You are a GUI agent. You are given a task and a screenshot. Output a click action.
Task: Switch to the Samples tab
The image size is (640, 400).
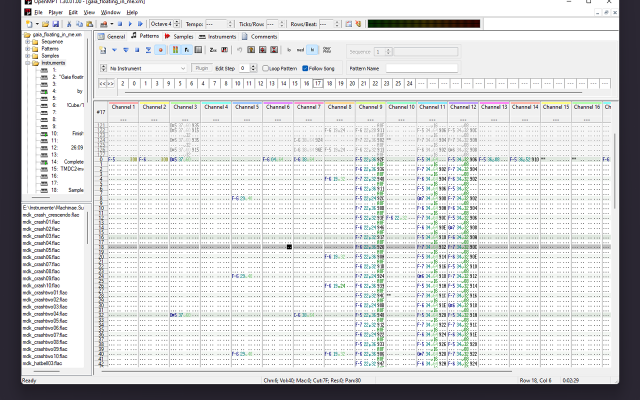click(179, 36)
